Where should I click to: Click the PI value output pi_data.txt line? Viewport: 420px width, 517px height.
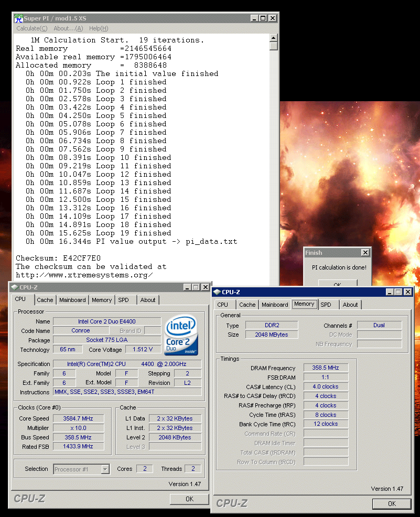tap(132, 242)
